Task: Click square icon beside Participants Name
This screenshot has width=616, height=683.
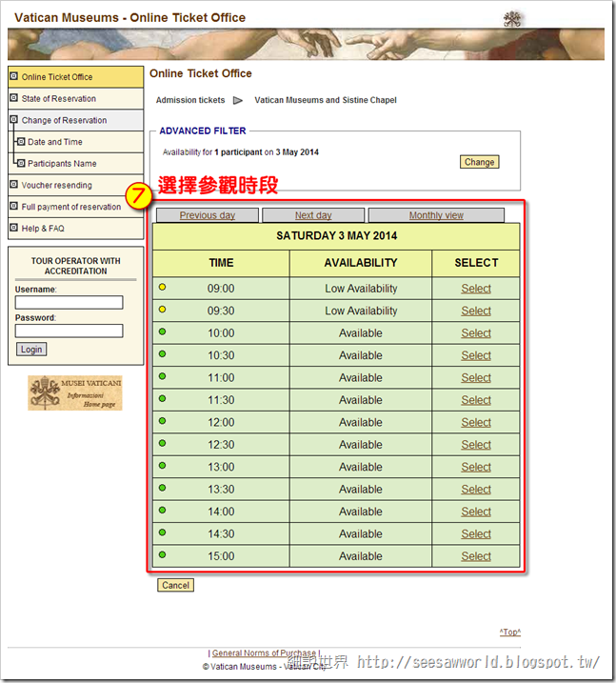Action: coord(21,163)
